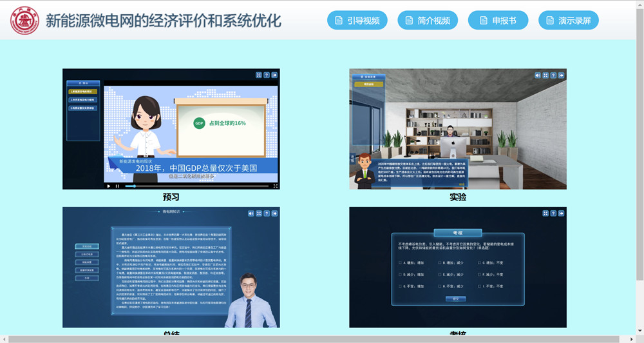Open the 引导视频 guide video
The image size is (644, 343).
pyautogui.click(x=357, y=21)
